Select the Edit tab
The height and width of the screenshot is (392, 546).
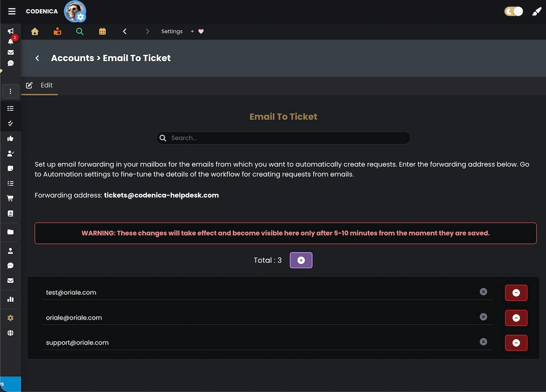(40, 85)
